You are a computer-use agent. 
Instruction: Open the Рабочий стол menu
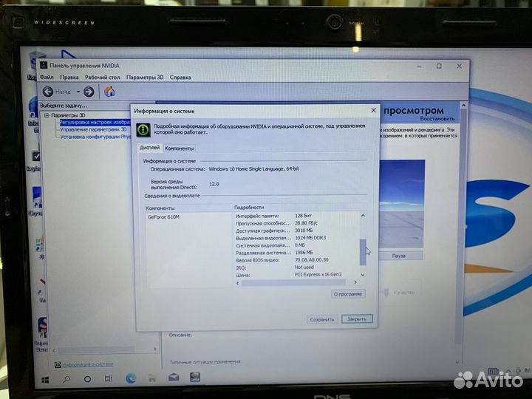point(103,77)
